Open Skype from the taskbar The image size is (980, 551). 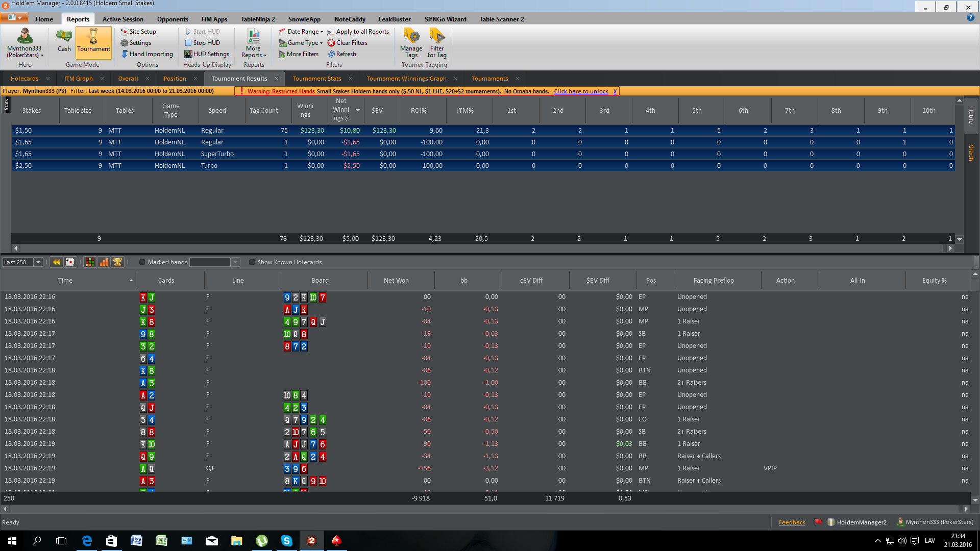(287, 541)
